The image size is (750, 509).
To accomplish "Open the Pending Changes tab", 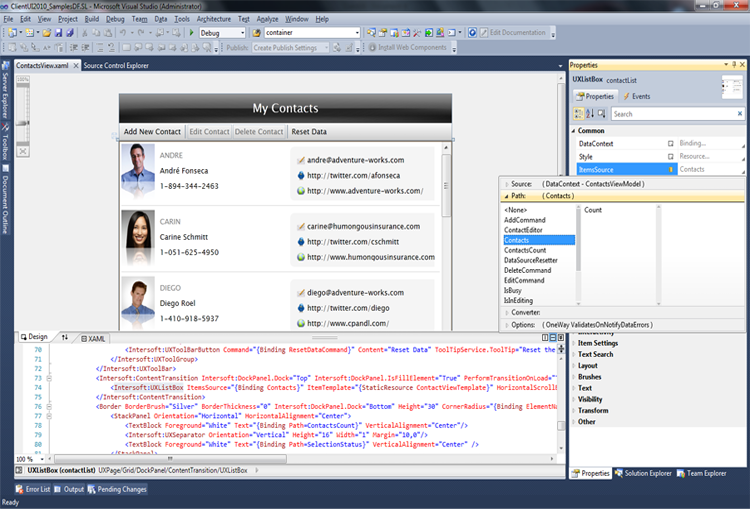I will (117, 489).
